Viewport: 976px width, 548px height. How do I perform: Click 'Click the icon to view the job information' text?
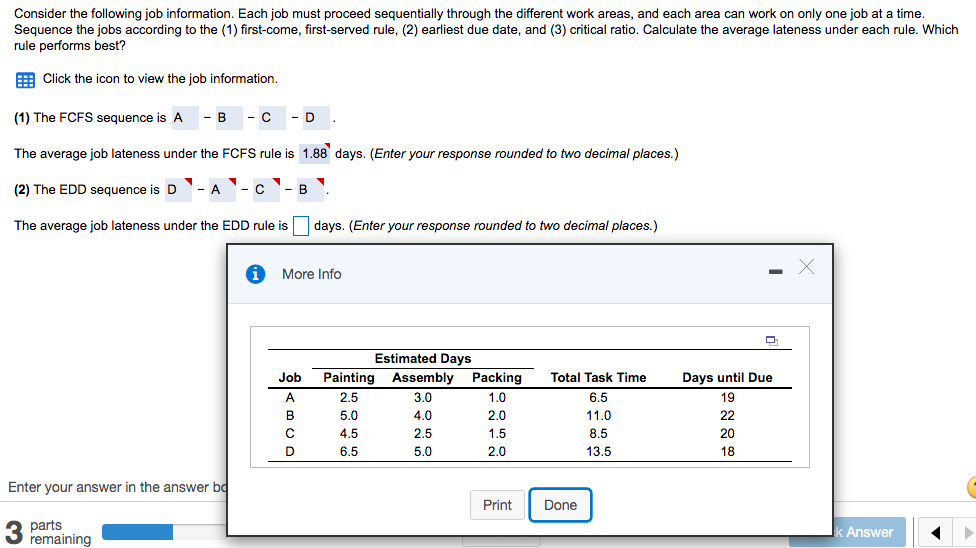[160, 78]
